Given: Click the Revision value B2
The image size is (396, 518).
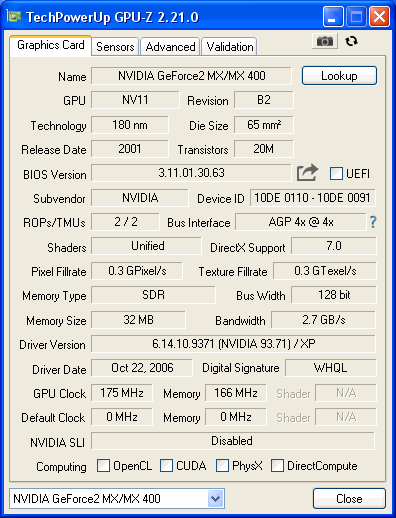Looking at the screenshot, I should [x=264, y=100].
